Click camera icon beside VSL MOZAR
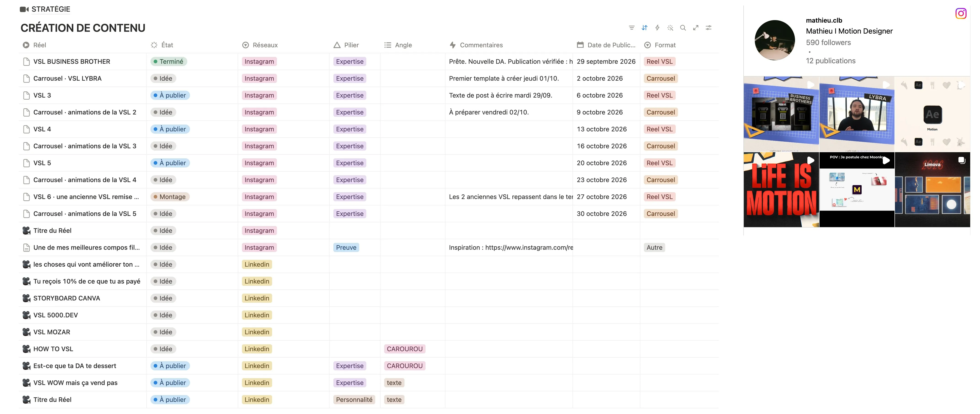This screenshot has height=414, width=980. pos(26,332)
